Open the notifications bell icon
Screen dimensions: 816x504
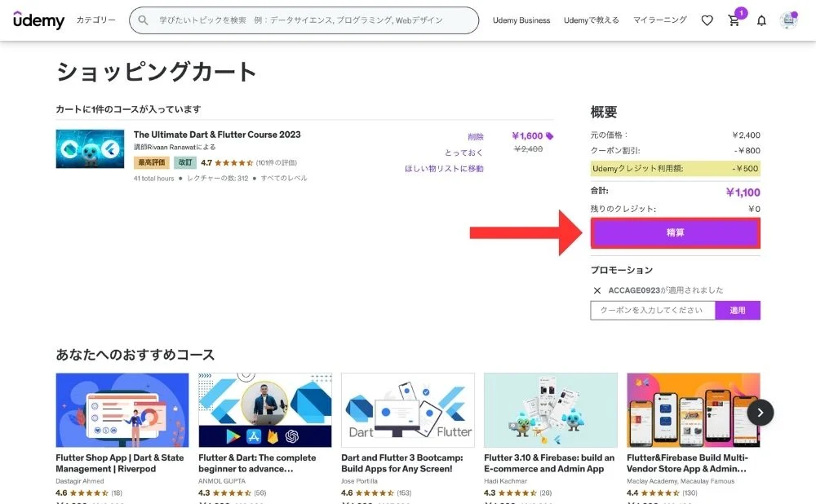[x=761, y=20]
